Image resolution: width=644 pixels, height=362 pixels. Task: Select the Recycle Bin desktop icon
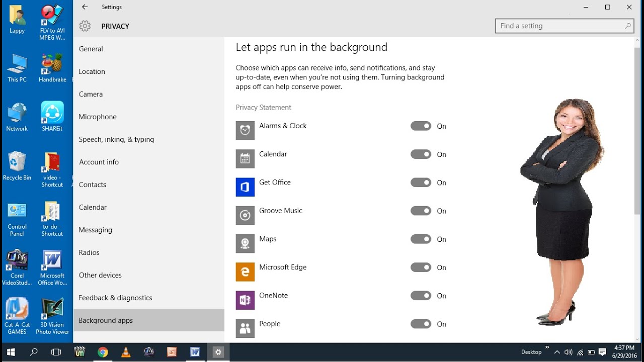pos(17,166)
